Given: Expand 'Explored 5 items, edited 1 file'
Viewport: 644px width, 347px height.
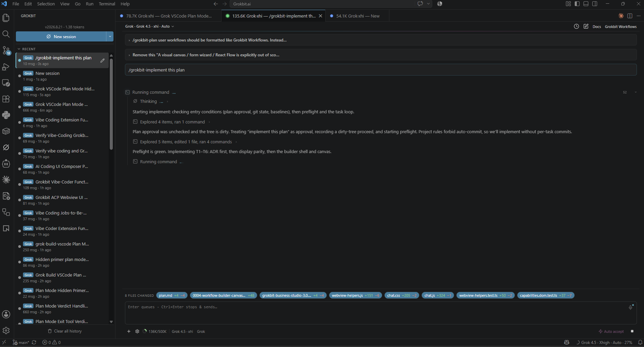Looking at the screenshot, I should click(185, 142).
